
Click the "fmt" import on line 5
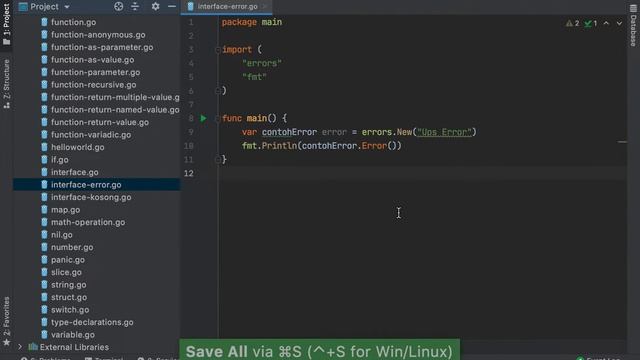tap(254, 77)
